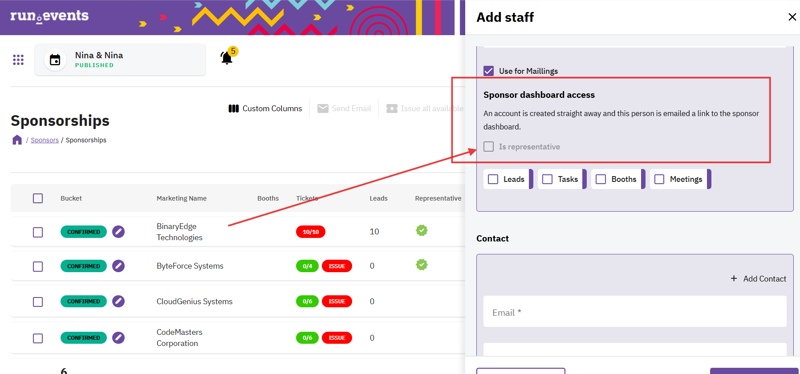Click the Sponsors breadcrumb link
800x374 pixels.
tap(44, 140)
